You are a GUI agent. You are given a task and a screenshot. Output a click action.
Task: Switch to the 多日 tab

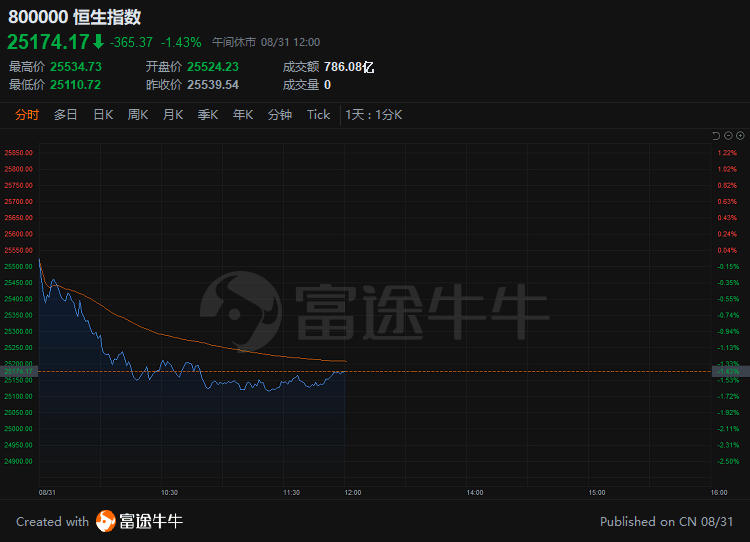66,115
